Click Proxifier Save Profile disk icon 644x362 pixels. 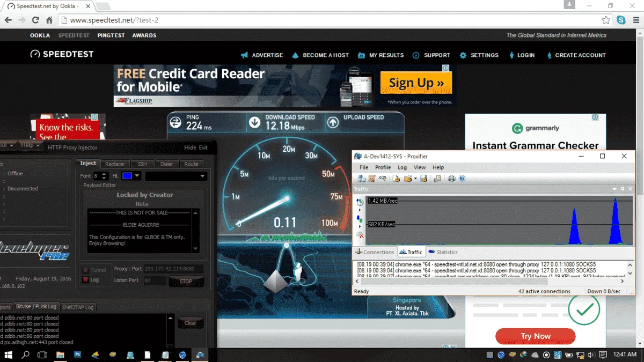pyautogui.click(x=423, y=179)
